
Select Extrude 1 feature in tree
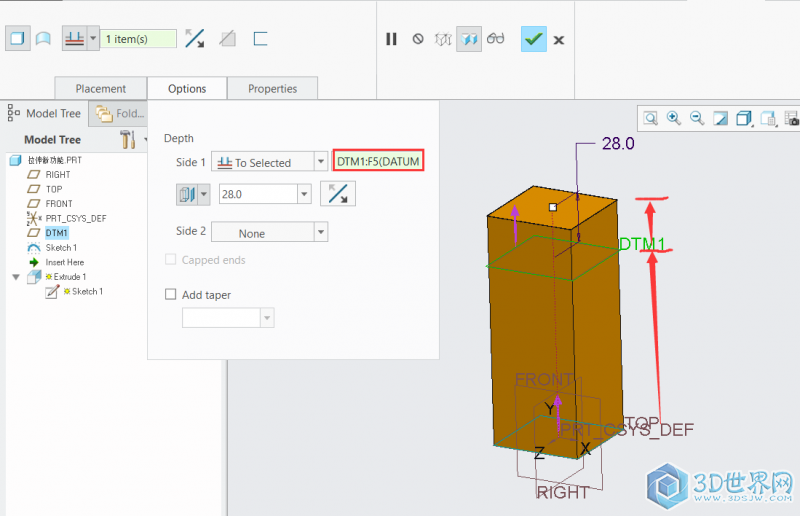coord(57,277)
